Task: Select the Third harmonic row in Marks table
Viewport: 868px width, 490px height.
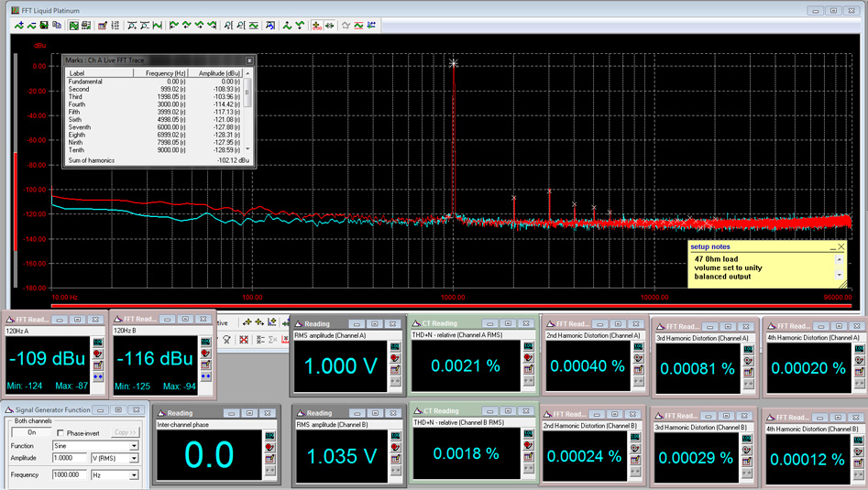Action: coord(155,97)
